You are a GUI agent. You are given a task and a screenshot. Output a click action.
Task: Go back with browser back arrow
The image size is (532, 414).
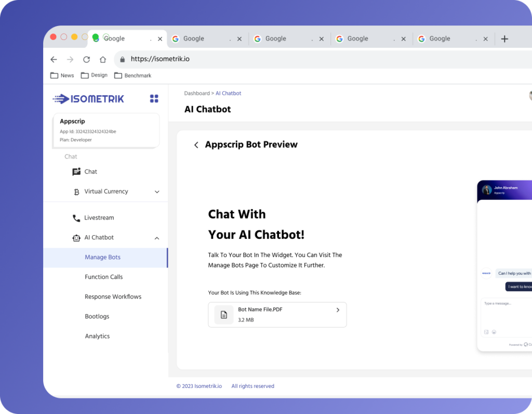tap(54, 59)
